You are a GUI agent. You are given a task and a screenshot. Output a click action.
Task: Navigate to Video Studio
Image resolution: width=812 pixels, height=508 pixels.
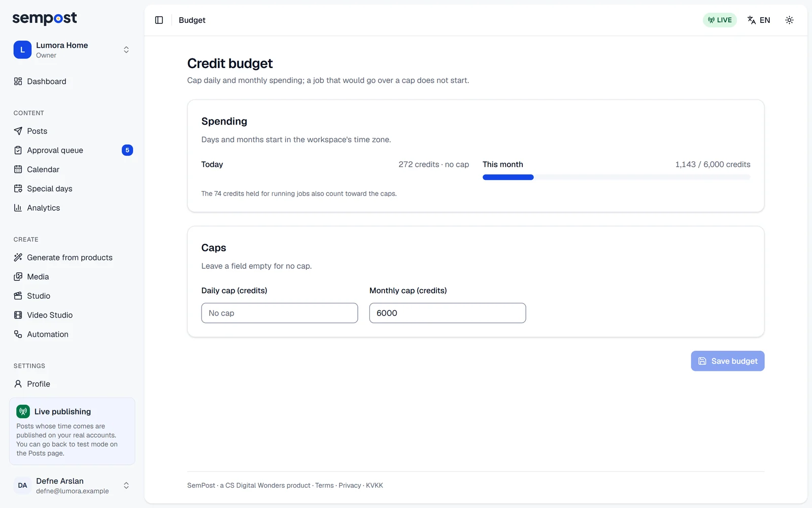72,315
